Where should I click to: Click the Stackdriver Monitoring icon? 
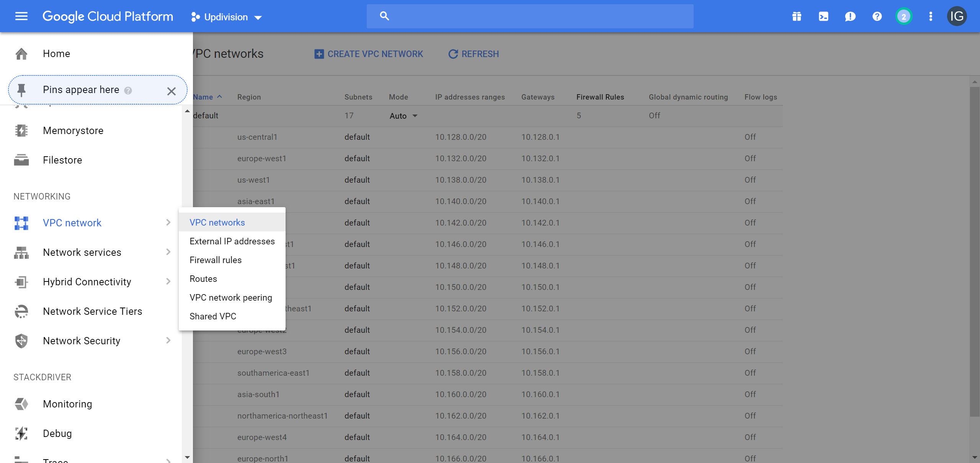pyautogui.click(x=21, y=404)
